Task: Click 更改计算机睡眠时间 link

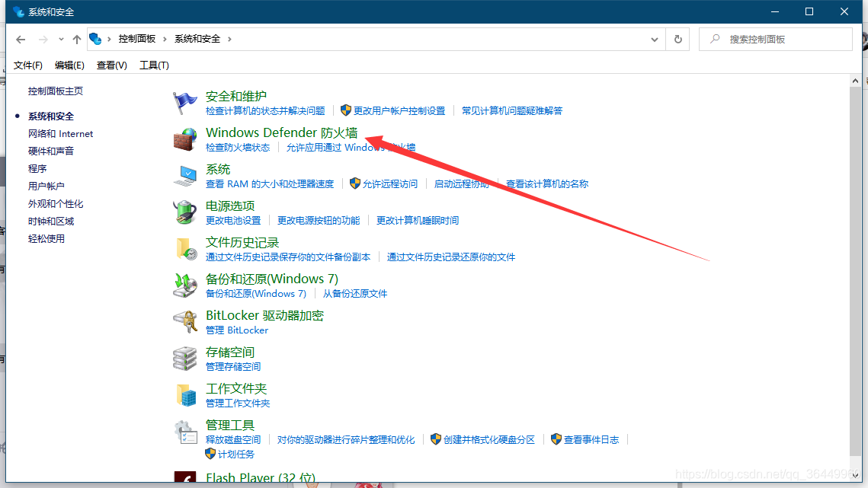Action: [418, 220]
